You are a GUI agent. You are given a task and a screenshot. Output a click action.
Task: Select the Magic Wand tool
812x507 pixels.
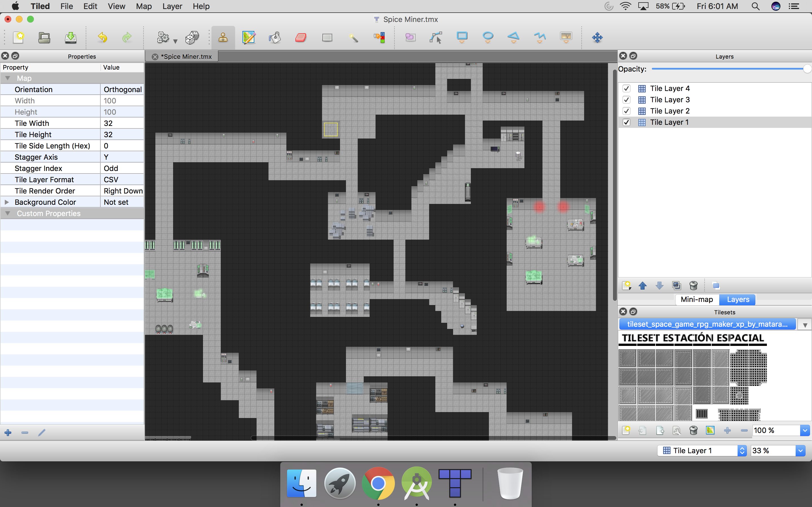(353, 37)
